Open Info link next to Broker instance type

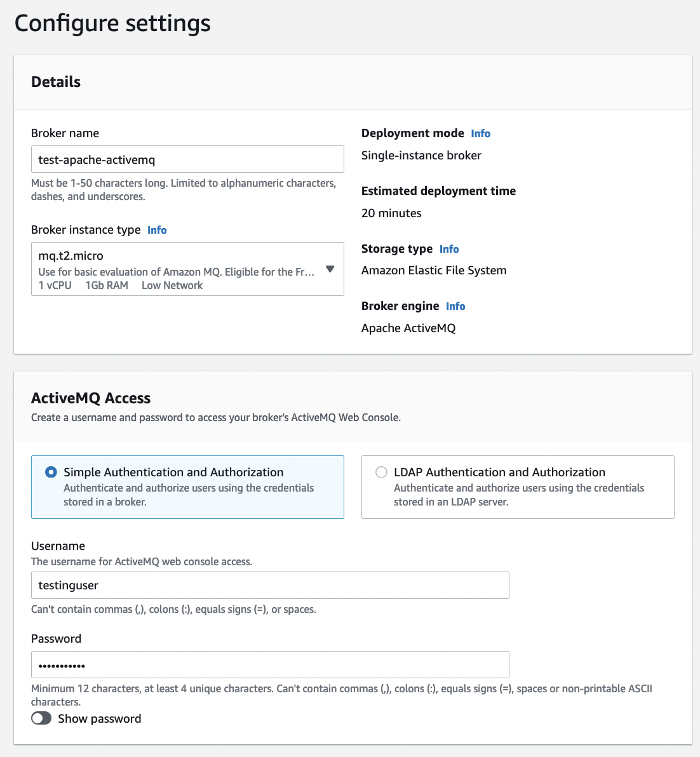tap(157, 230)
